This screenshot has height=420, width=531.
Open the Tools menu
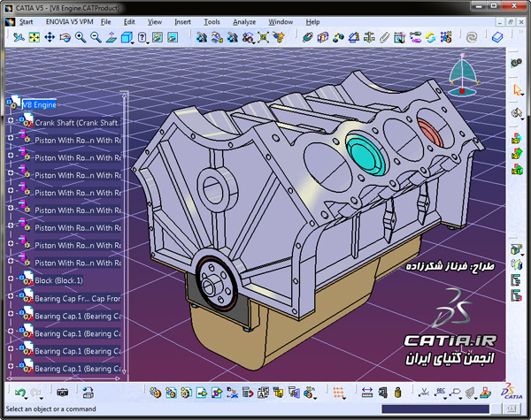pyautogui.click(x=212, y=22)
